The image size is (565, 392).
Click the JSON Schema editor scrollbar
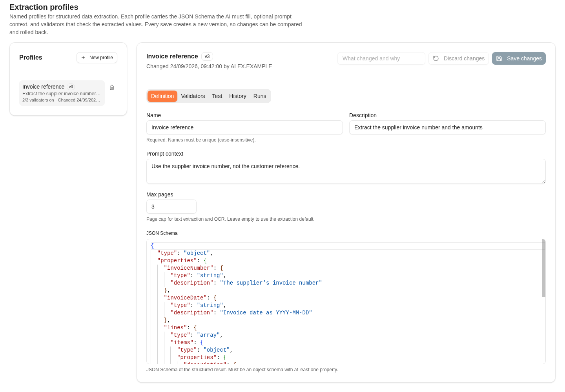pos(544,268)
